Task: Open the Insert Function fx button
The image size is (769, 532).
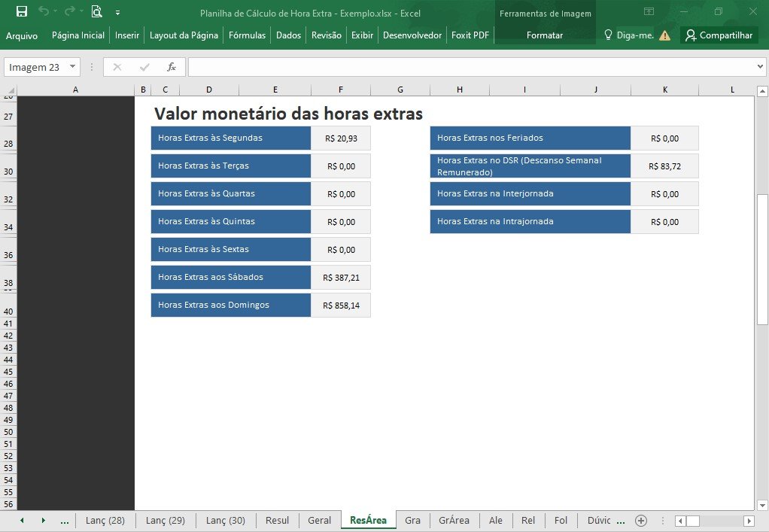Action: 171,67
